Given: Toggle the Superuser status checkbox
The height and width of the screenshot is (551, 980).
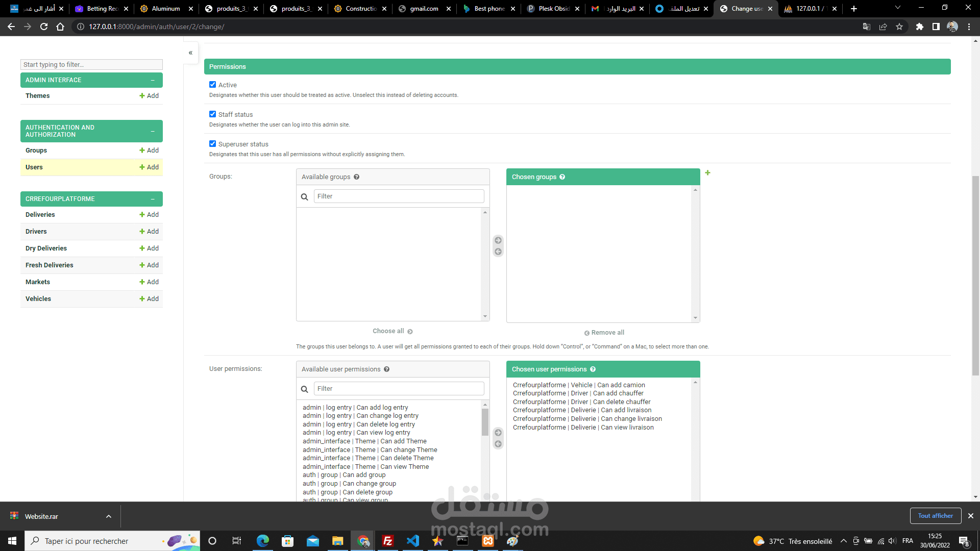Looking at the screenshot, I should [212, 144].
